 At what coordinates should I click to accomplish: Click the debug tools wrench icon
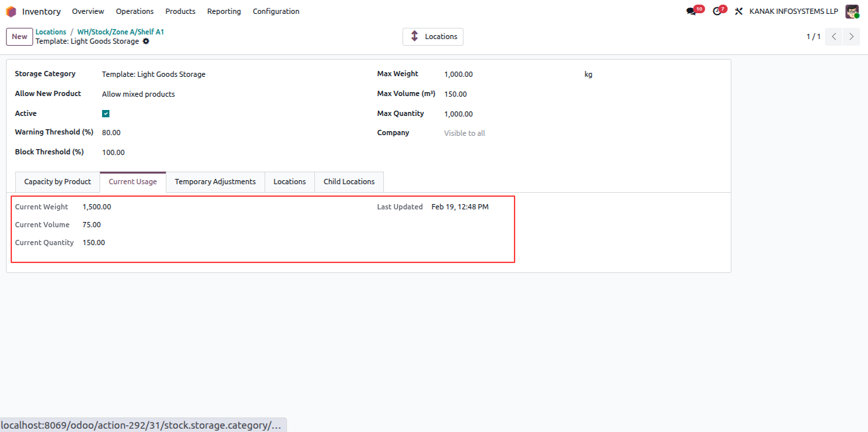coord(739,11)
